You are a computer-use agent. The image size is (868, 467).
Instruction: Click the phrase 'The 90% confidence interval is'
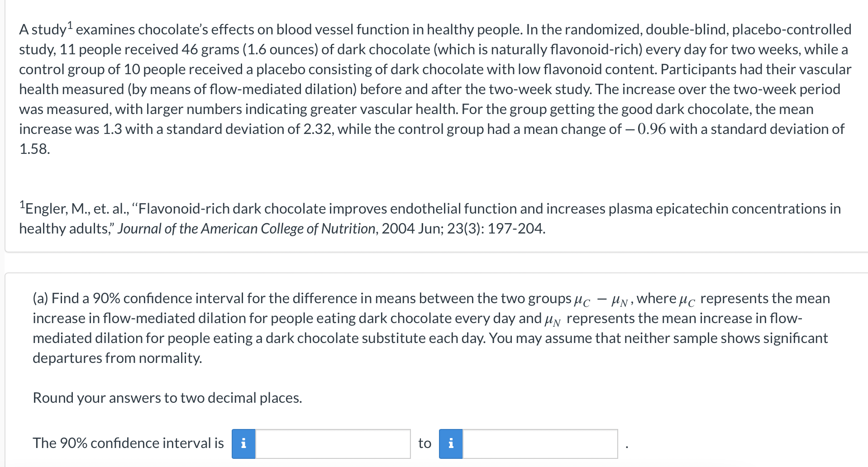coord(128,443)
